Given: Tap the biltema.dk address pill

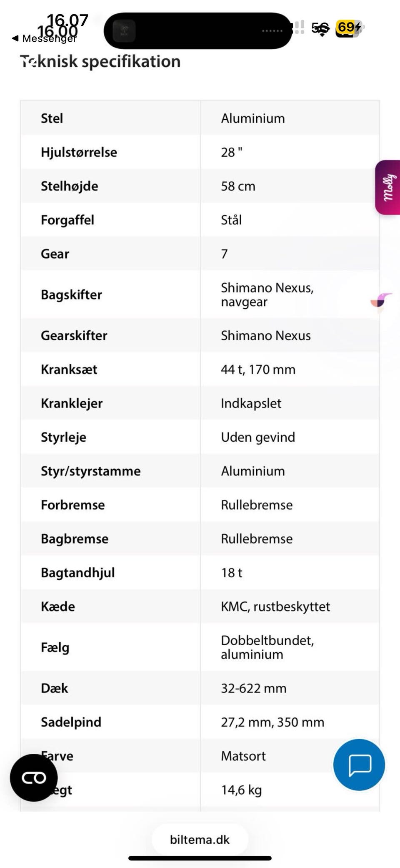Looking at the screenshot, I should (200, 840).
